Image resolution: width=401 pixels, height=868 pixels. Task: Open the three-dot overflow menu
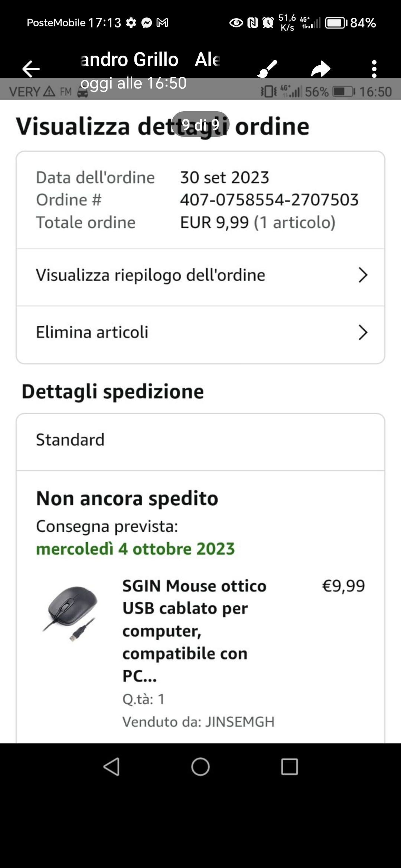point(374,69)
